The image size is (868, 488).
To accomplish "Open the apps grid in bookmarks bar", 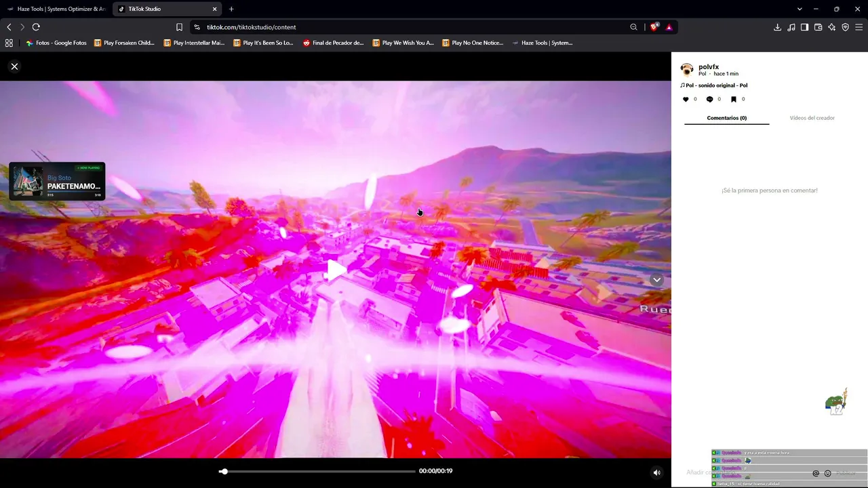I will point(9,43).
